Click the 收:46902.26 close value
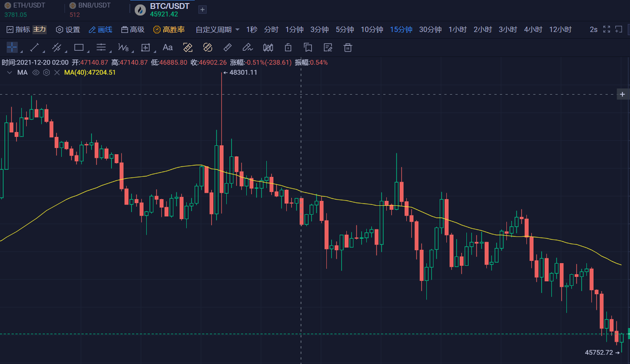Screen dimensions: 630x364 (208, 62)
